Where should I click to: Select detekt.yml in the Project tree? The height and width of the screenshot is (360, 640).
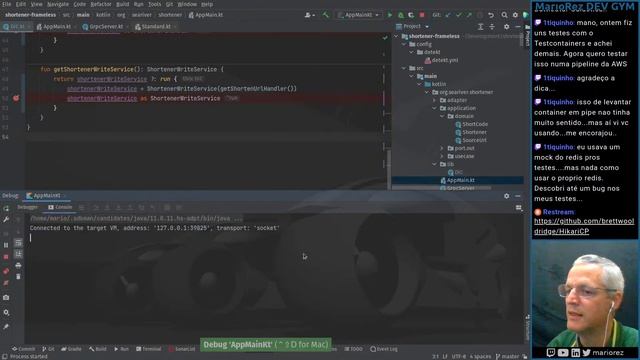coord(441,60)
